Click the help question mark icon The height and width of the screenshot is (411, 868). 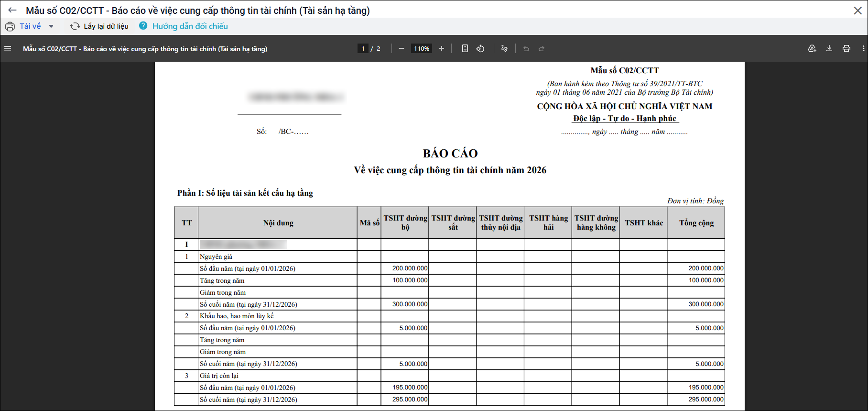coord(143,26)
